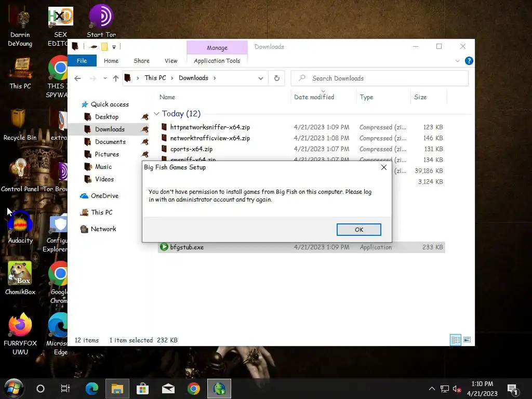Open Microsoft Store from taskbar
This screenshot has height=399, width=532.
[x=142, y=389]
